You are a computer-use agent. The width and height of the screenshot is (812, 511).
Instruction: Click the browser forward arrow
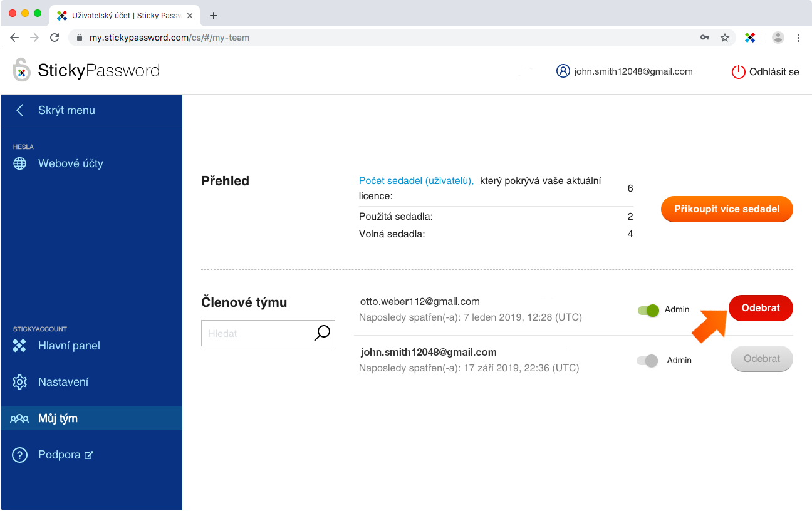tap(34, 38)
